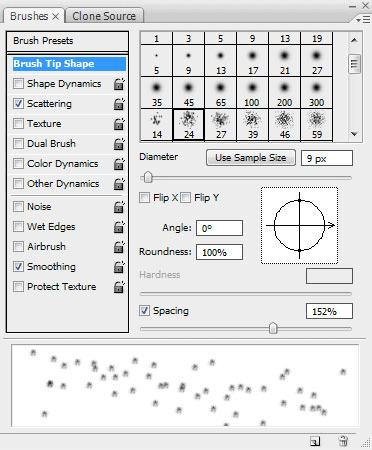Toggle the lock icon beside Scattering

[119, 104]
